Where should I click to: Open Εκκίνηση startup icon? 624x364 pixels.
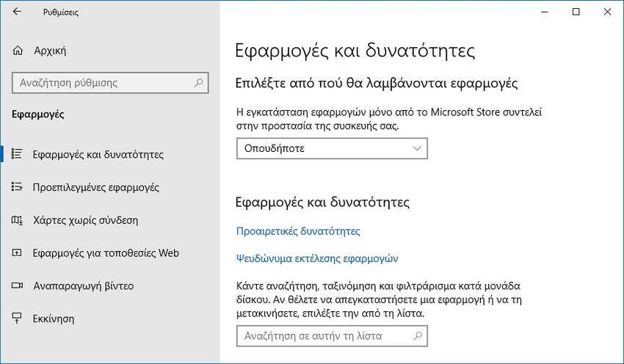point(17,318)
